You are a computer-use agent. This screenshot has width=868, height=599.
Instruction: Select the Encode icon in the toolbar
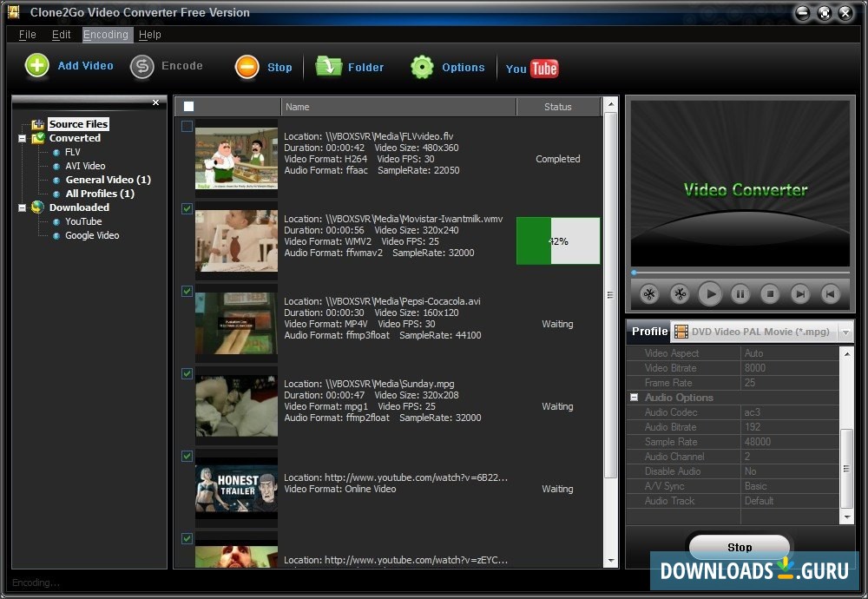(141, 65)
